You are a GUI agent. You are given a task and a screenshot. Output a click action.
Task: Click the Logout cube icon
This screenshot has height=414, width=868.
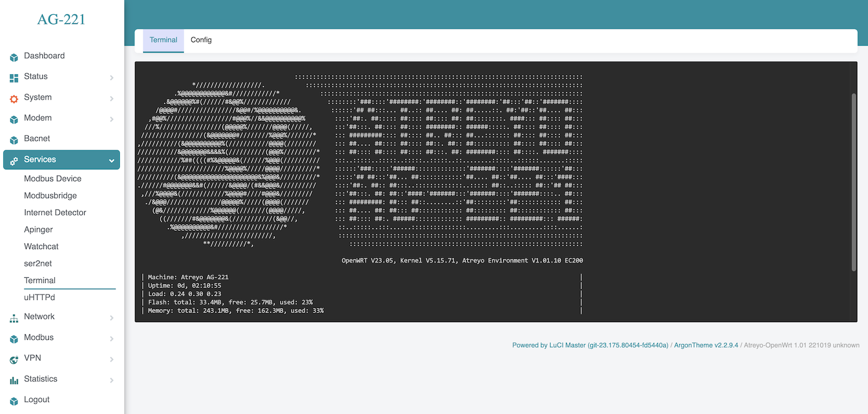point(14,401)
